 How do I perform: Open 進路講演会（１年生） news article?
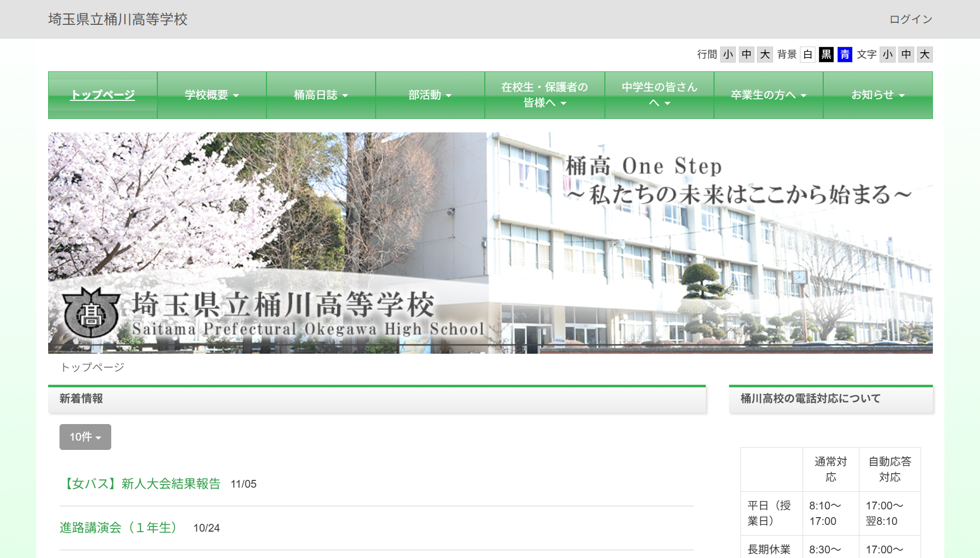(121, 528)
